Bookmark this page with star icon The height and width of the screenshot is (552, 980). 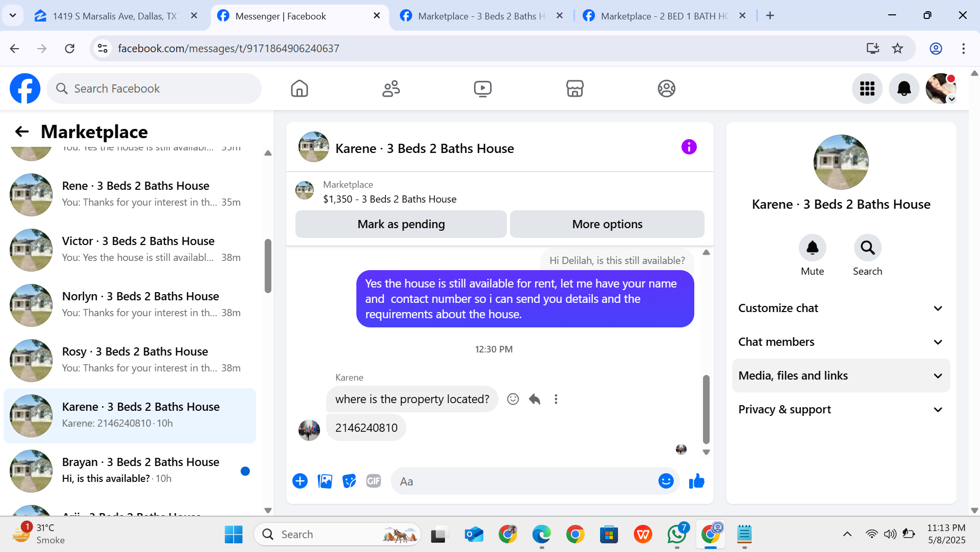[898, 49]
